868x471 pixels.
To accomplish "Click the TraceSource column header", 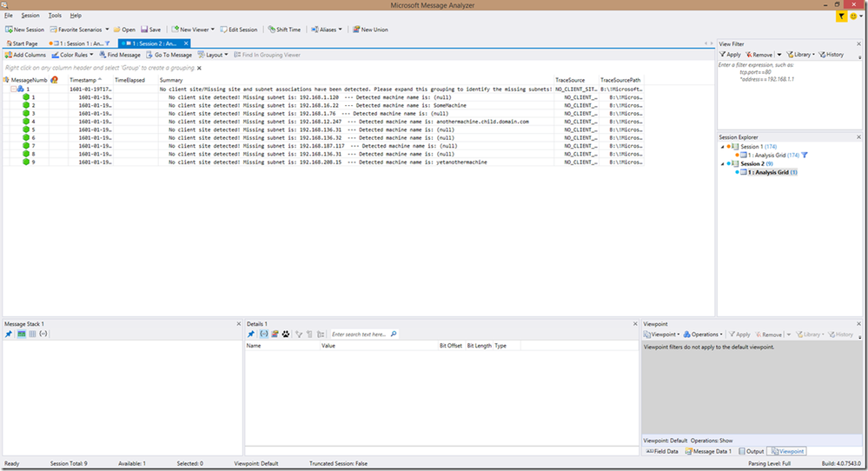I will [x=576, y=80].
